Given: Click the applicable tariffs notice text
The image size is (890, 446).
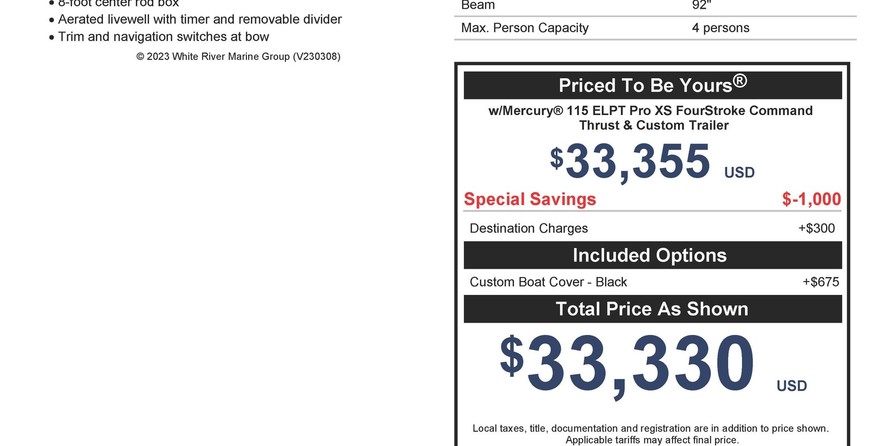Looking at the screenshot, I should tap(651, 440).
